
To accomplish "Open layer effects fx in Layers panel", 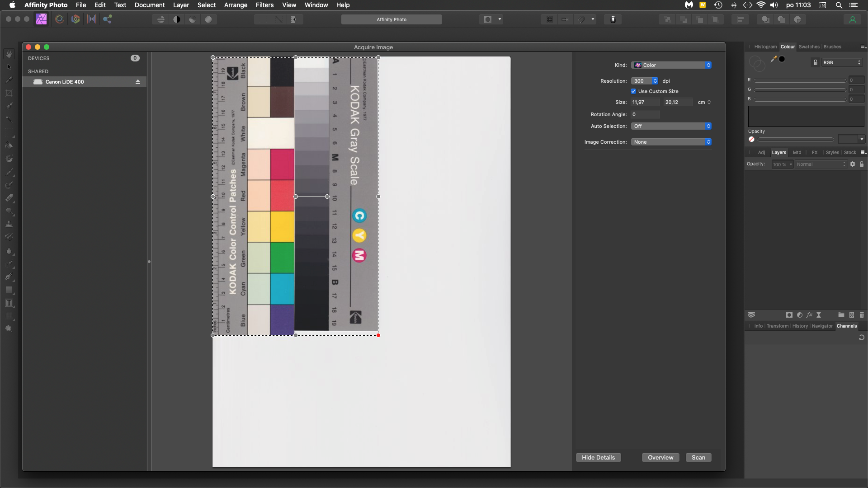I will click(x=809, y=315).
